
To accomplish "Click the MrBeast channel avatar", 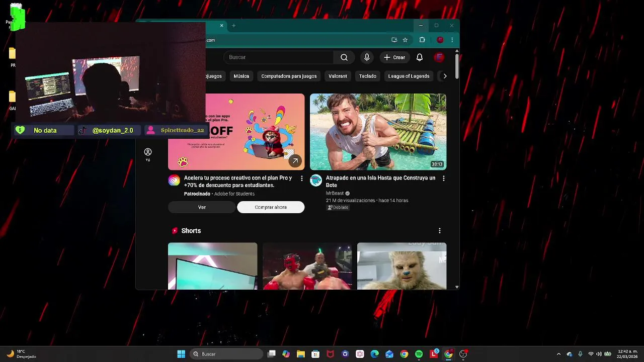I will [316, 180].
